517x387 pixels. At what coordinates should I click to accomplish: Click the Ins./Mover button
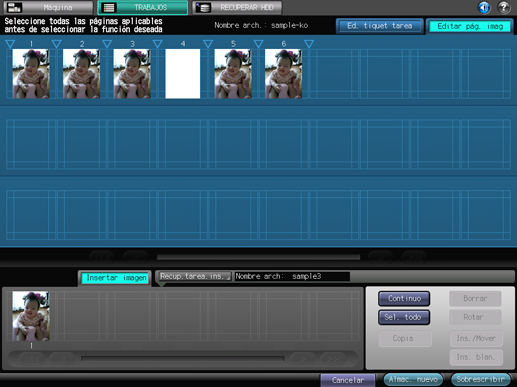coord(476,338)
